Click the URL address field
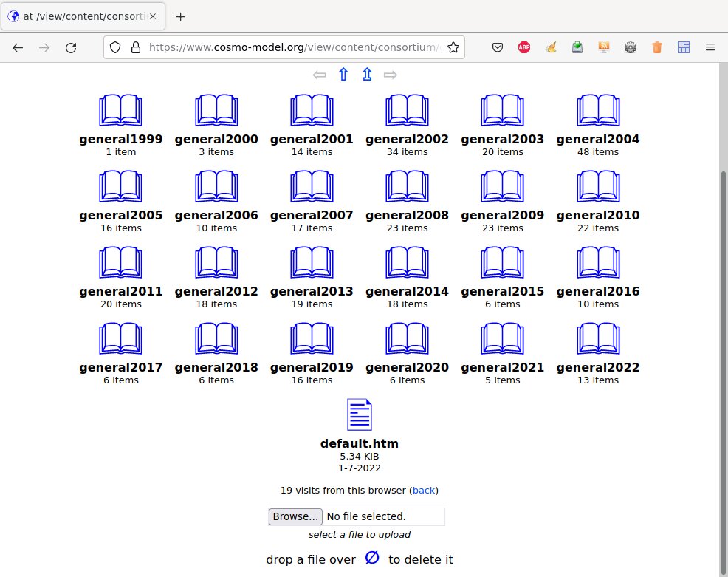Screen dimensions: 728x577 pos(294,47)
